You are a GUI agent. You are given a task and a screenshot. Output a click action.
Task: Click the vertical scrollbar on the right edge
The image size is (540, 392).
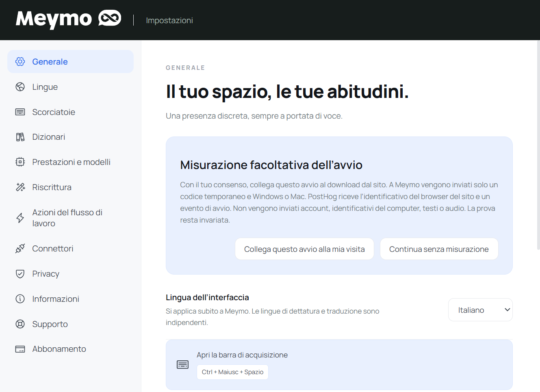point(538,146)
